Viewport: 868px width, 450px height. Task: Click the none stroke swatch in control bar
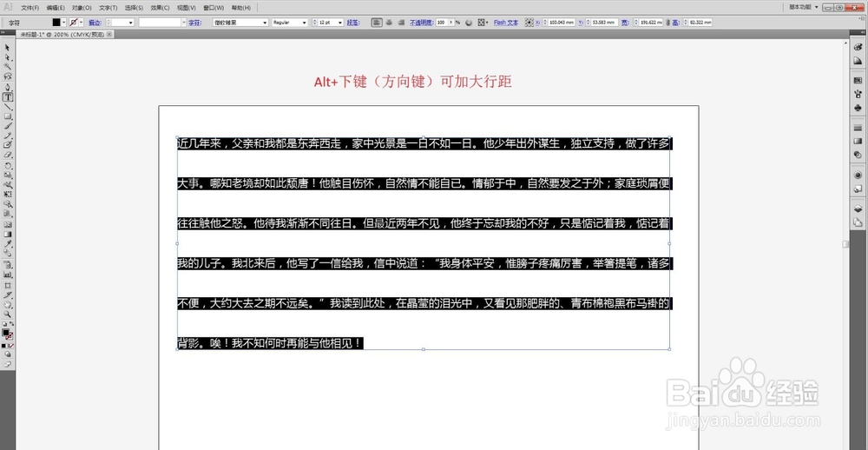coord(74,23)
